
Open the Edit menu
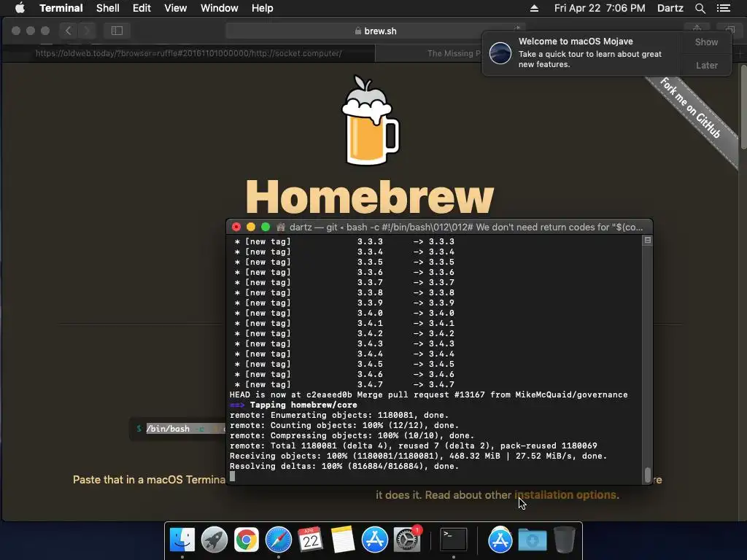[142, 8]
